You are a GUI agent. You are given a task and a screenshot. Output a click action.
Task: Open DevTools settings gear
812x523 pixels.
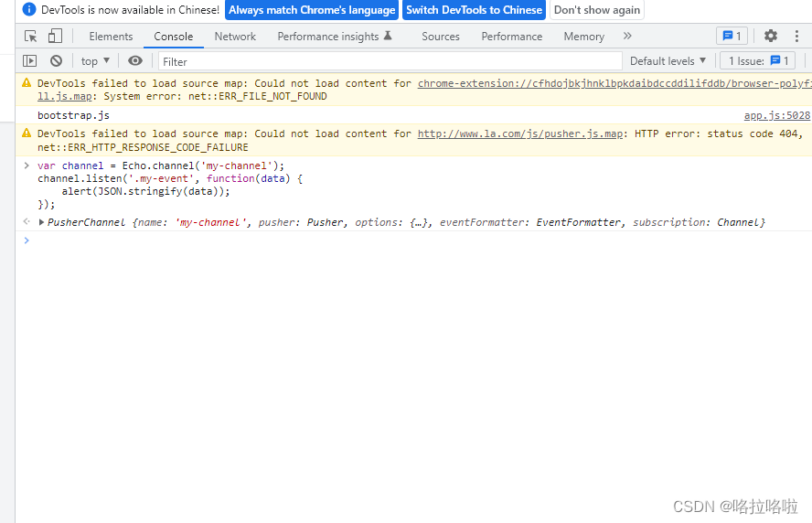coord(771,36)
